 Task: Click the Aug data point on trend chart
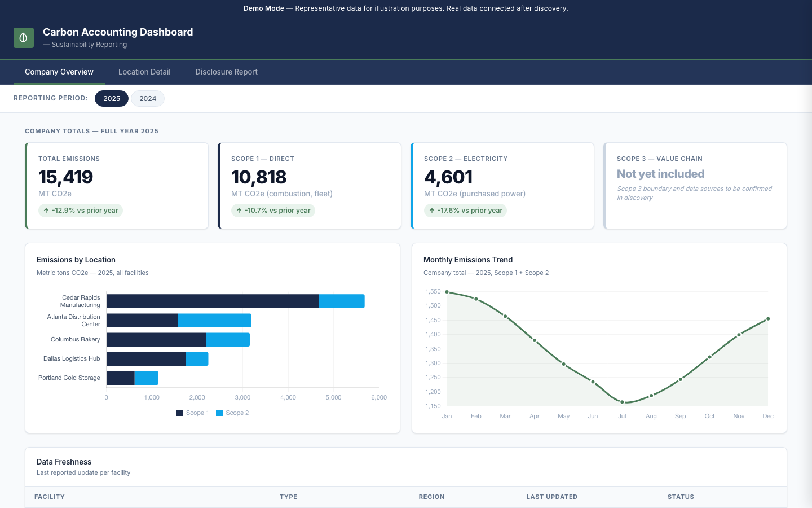(x=651, y=396)
